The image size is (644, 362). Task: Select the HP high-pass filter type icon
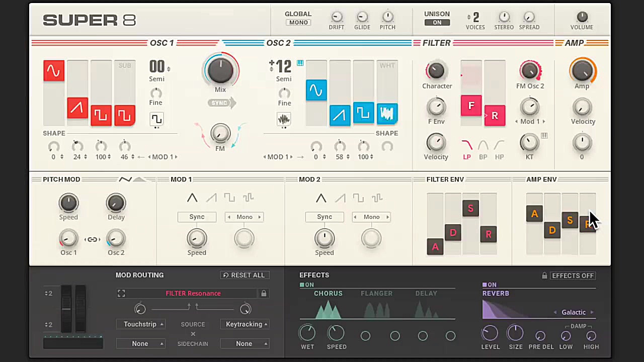(499, 146)
